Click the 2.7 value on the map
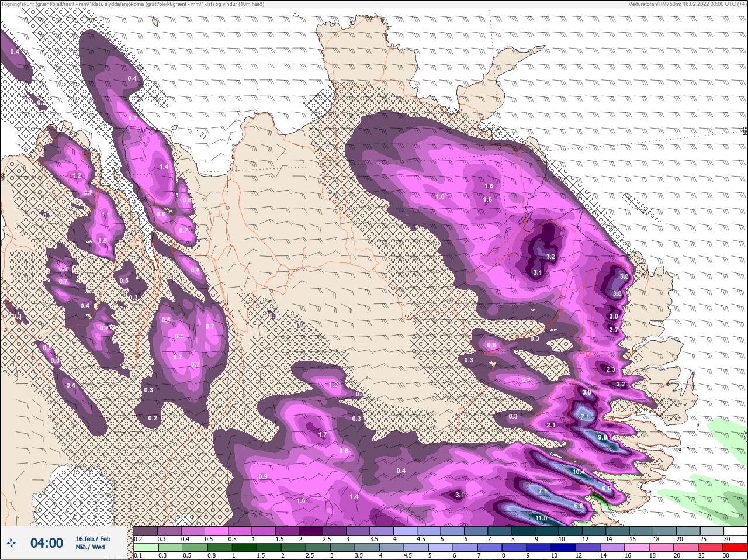Screen dimensions: 748x560 point(614,330)
